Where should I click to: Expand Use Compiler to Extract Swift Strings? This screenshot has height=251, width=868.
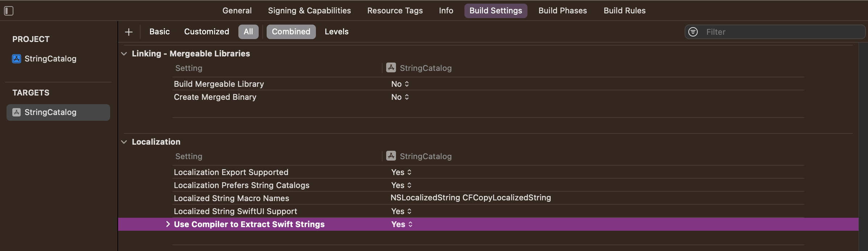point(168,224)
